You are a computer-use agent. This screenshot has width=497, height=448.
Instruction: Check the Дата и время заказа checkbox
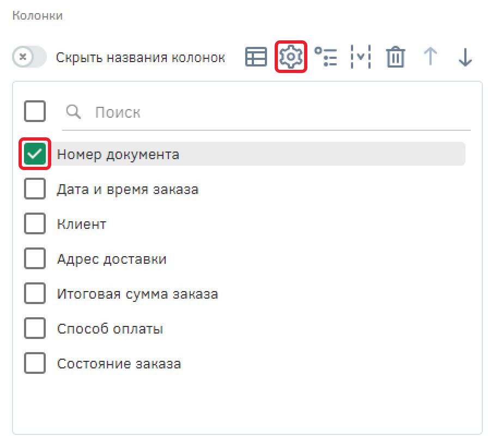coord(35,190)
